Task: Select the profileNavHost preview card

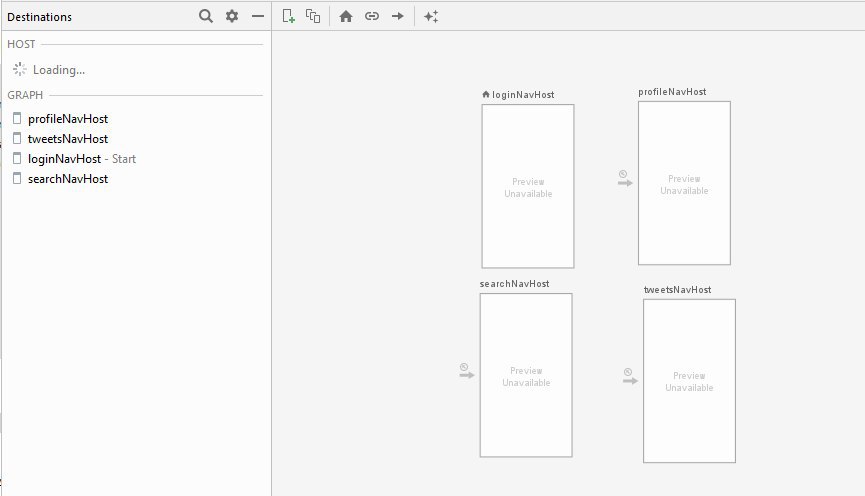Action: [x=684, y=183]
